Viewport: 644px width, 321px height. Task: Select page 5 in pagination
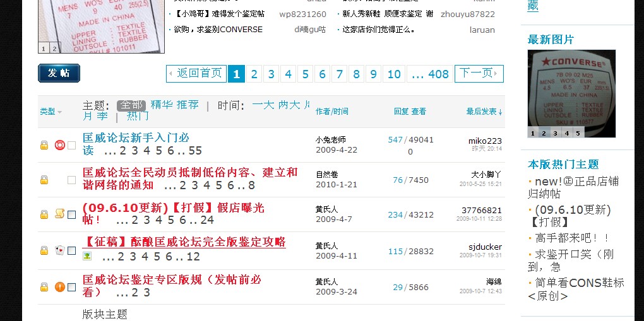coord(305,74)
